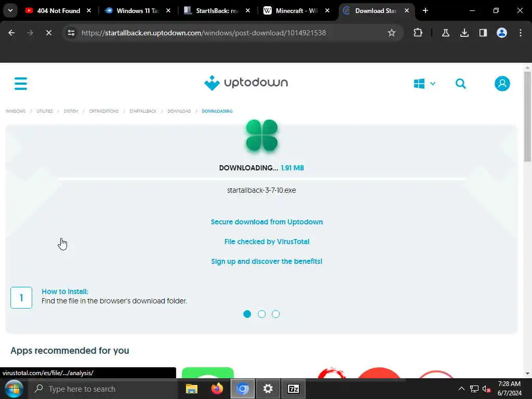Open 7-Zip from the taskbar

click(294, 389)
